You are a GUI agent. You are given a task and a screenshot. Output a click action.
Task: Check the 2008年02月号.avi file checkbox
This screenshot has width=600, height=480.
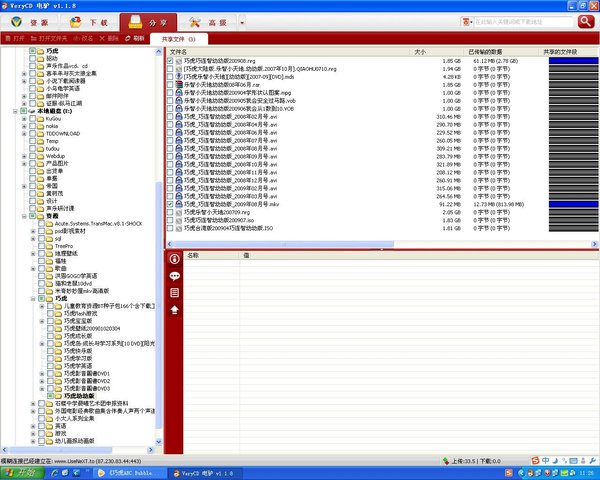[x=170, y=116]
